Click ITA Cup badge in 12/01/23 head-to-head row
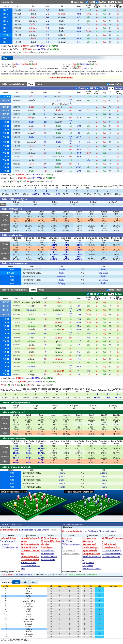The width and height of the screenshot is (123, 644). [x=6, y=35]
